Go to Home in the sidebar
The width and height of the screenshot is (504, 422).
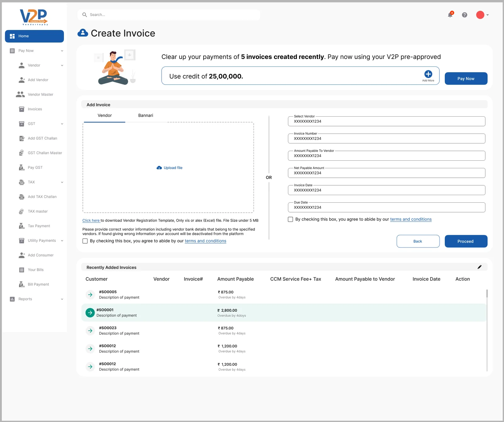34,36
